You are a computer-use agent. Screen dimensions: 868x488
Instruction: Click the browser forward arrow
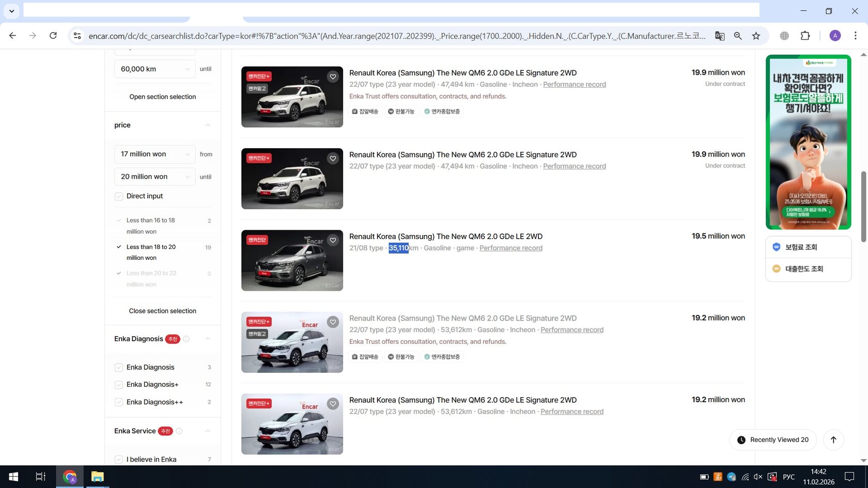(33, 36)
